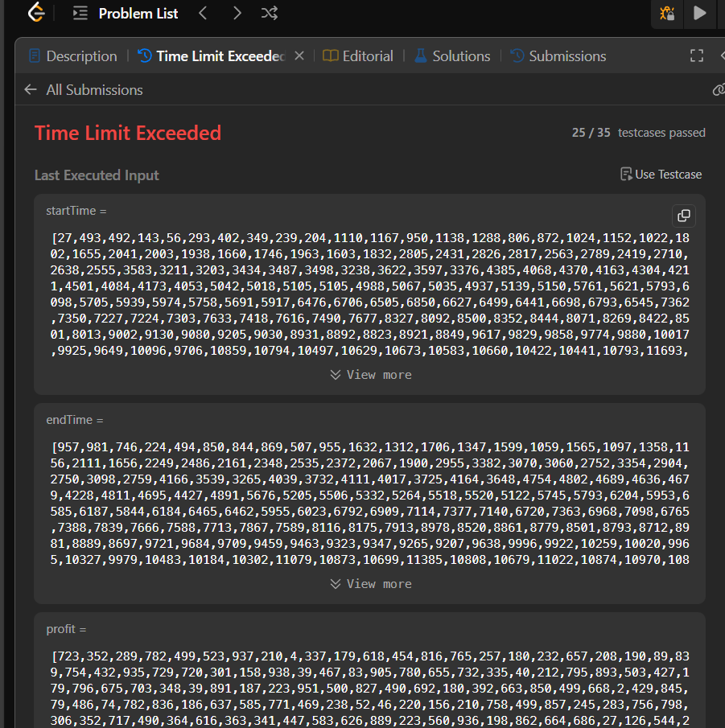725x728 pixels.
Task: Switch to the Submissions tab
Action: click(558, 56)
